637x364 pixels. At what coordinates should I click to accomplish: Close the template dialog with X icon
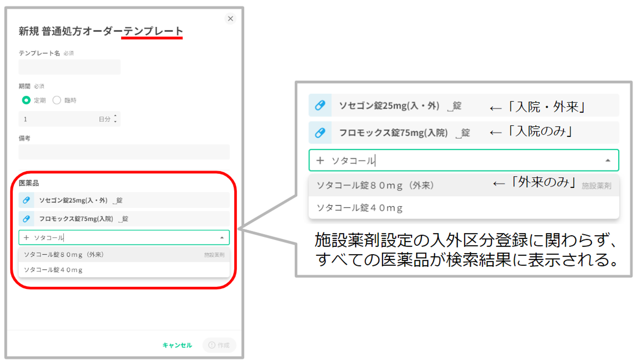(x=230, y=19)
